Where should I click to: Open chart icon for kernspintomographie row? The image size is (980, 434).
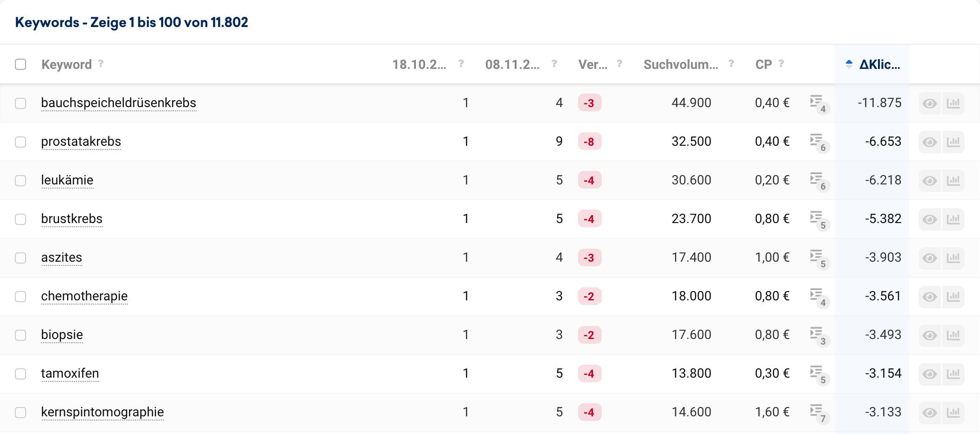tap(953, 413)
